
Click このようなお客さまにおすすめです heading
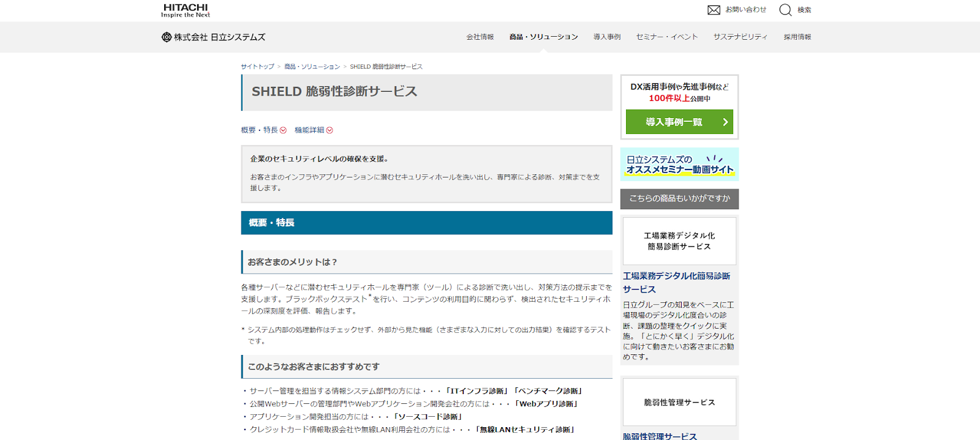pos(314,367)
